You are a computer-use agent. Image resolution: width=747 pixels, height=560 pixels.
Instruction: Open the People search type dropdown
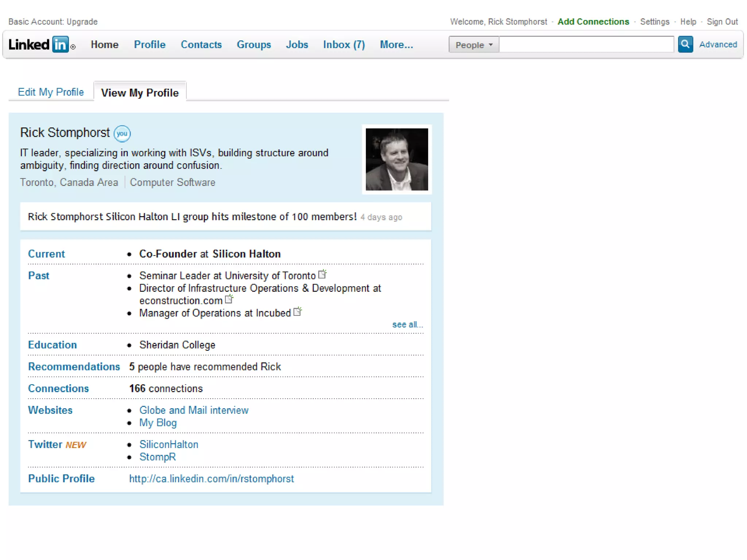[x=473, y=45]
